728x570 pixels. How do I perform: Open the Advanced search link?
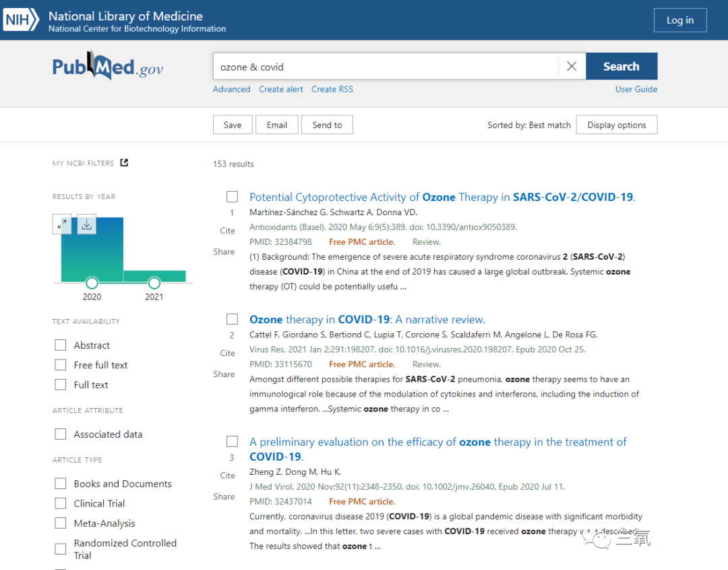coord(232,89)
